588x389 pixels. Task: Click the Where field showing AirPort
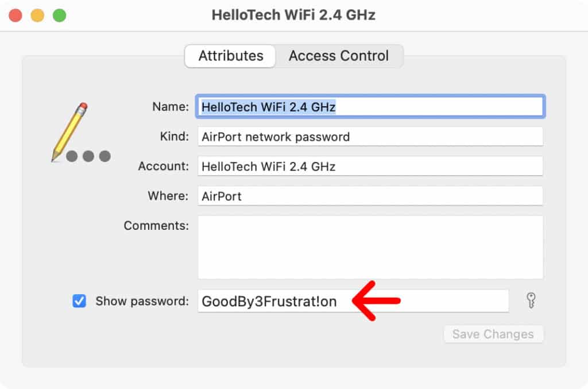click(x=371, y=195)
